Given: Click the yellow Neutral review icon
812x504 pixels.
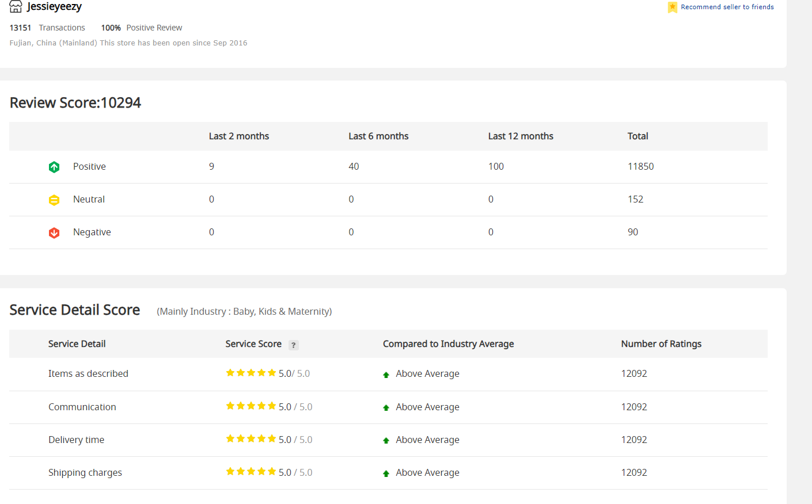Looking at the screenshot, I should click(54, 200).
